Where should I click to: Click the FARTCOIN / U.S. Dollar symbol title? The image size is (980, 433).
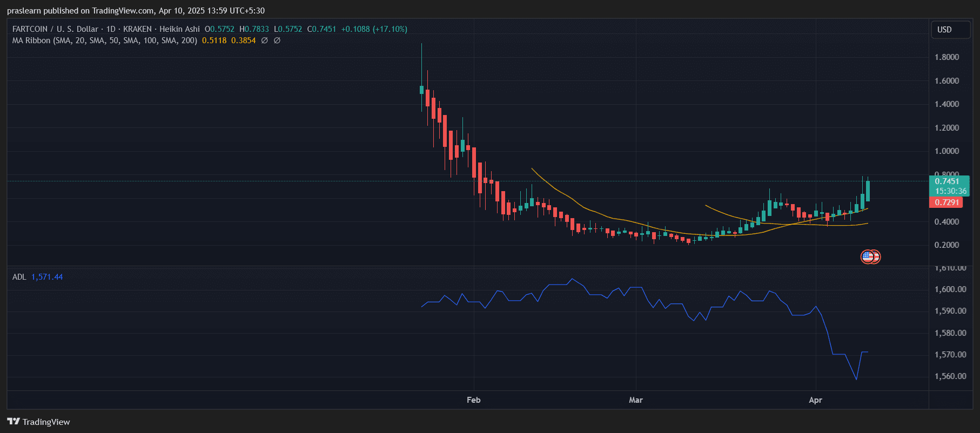click(55, 29)
